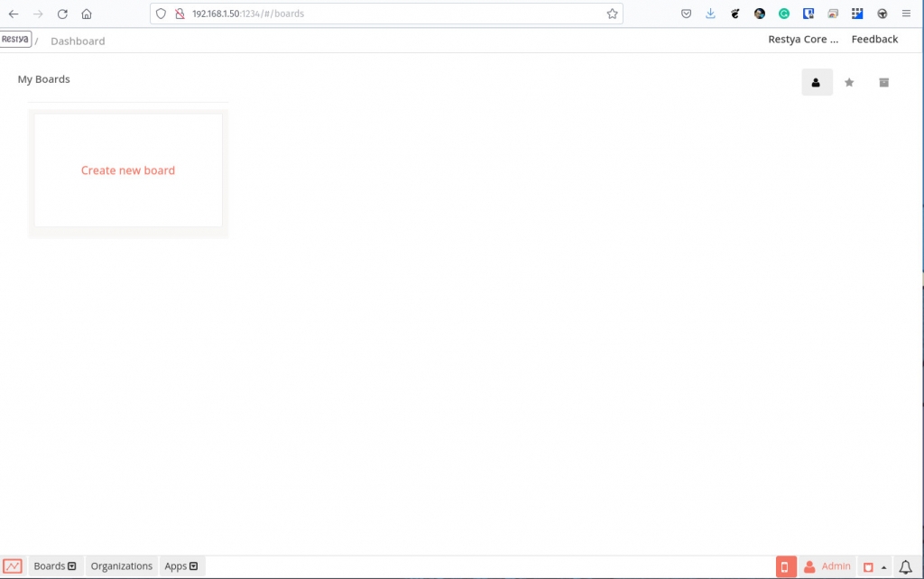View My Boards via the person icon

pyautogui.click(x=817, y=82)
